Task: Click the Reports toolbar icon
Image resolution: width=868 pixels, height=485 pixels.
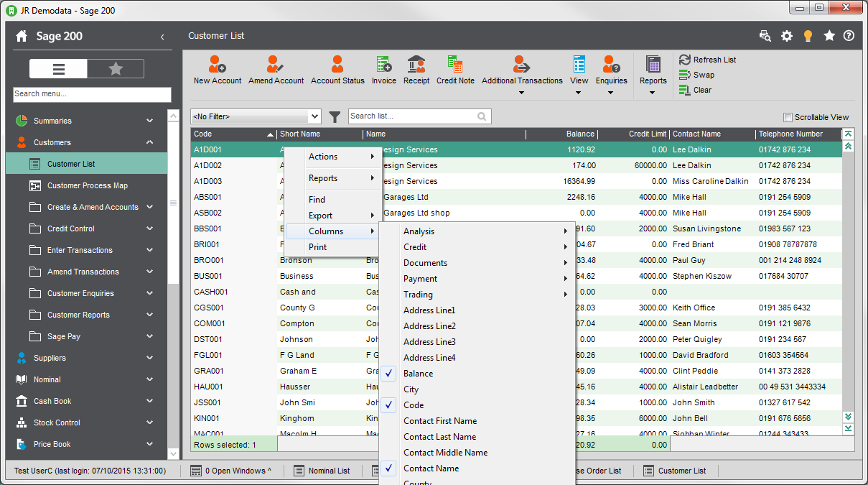Action: pos(653,65)
